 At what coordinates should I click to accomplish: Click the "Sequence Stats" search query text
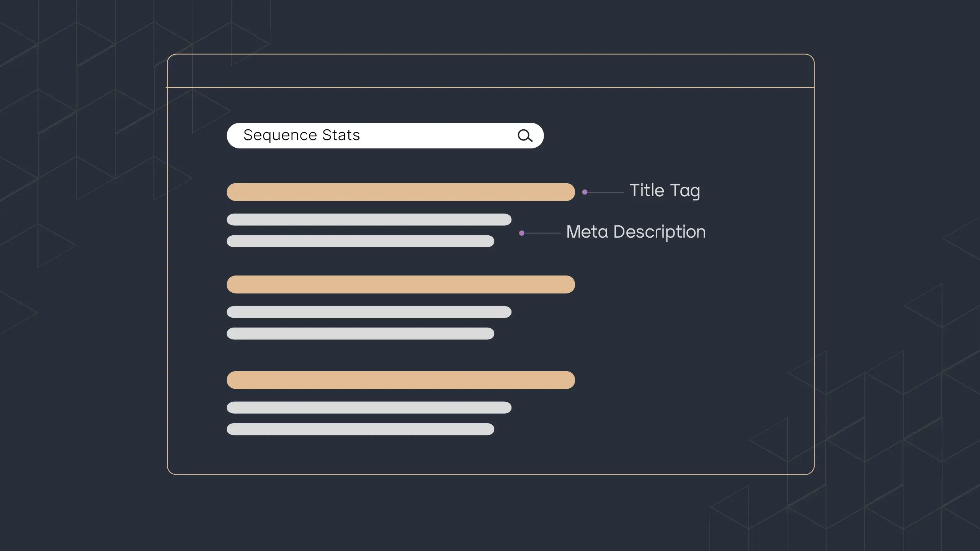tap(302, 135)
